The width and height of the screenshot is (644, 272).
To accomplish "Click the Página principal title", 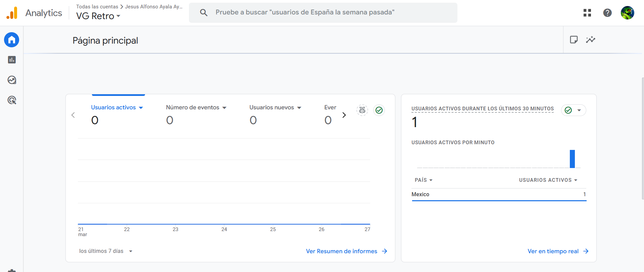I will click(x=105, y=41).
